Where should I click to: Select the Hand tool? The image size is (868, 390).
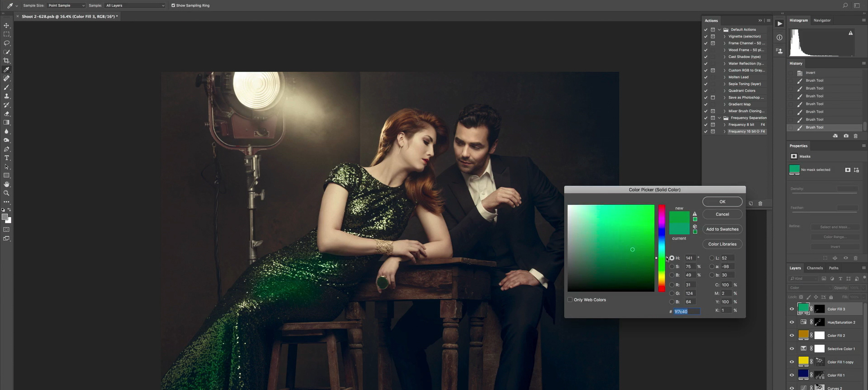pyautogui.click(x=6, y=184)
